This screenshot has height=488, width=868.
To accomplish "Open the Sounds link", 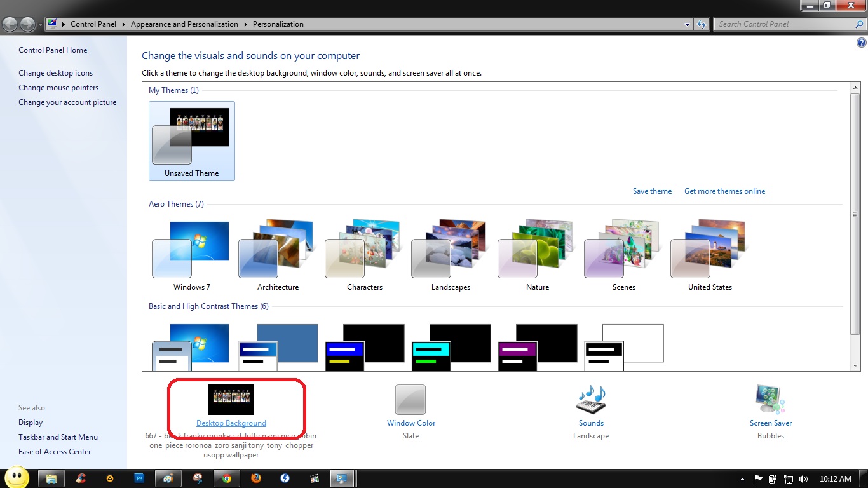I will coord(591,423).
